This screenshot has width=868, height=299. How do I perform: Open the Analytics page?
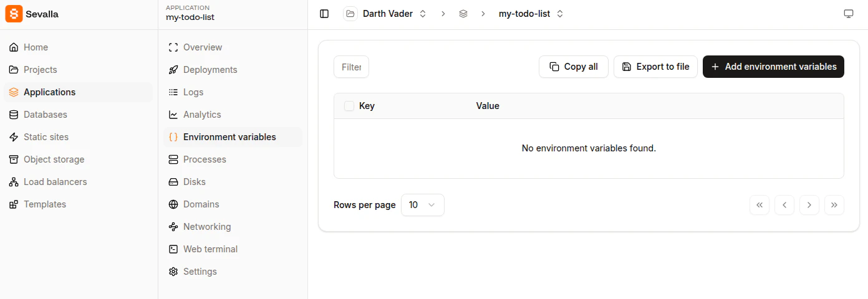pyautogui.click(x=233, y=115)
